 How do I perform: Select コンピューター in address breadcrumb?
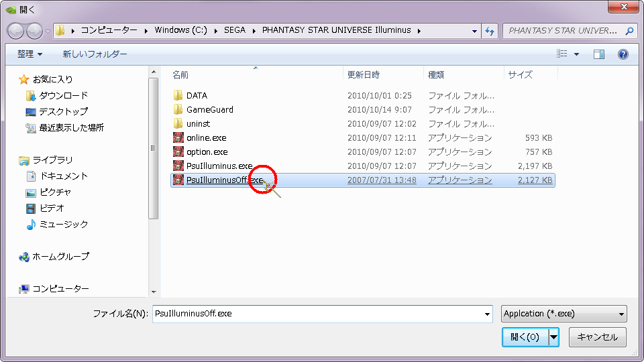click(109, 30)
